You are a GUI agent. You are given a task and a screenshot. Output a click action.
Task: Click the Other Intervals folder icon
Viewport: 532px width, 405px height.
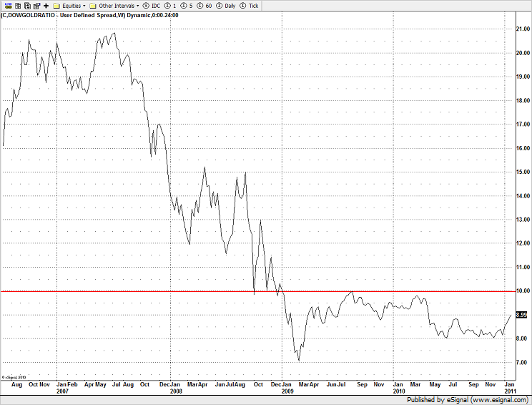point(93,6)
